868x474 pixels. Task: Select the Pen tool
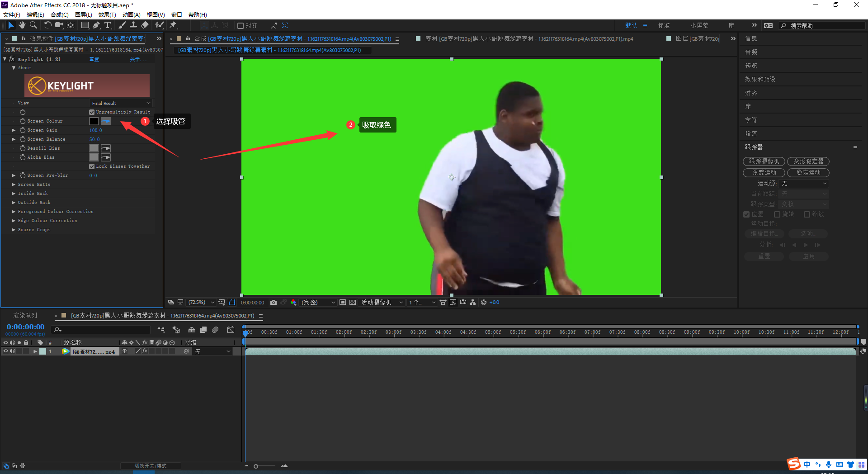96,25
